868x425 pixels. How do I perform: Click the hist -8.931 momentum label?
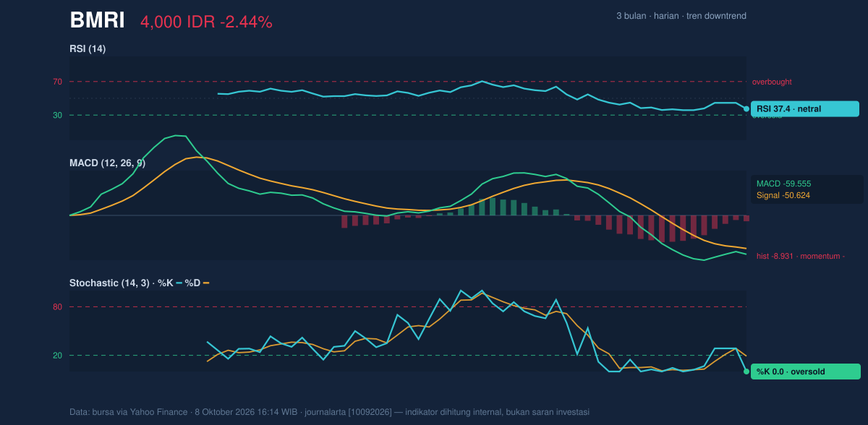click(801, 256)
